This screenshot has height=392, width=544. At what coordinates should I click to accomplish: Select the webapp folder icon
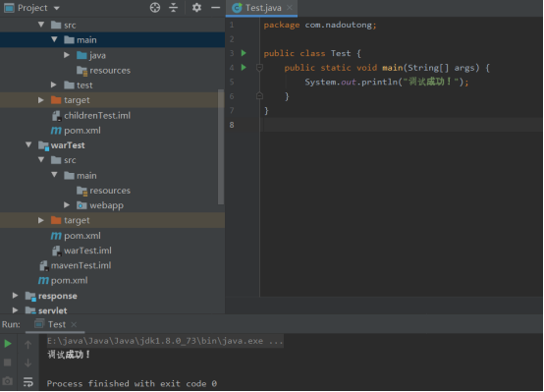click(82, 205)
